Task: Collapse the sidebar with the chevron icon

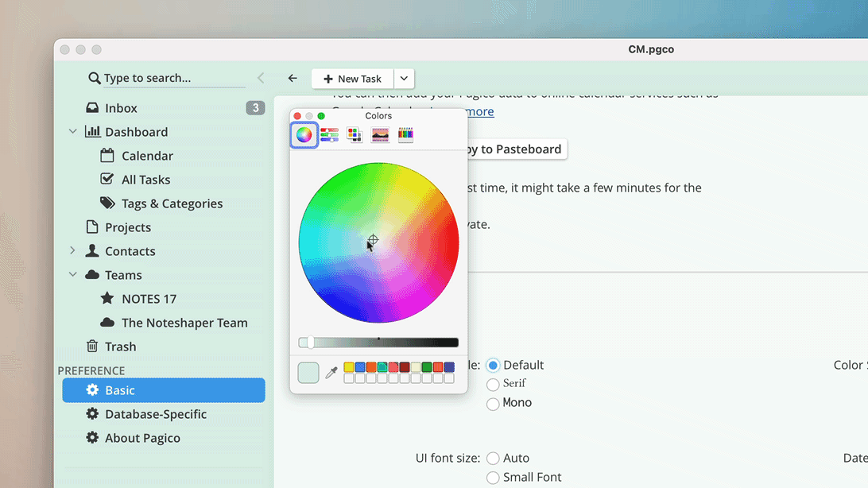Action: click(x=261, y=78)
